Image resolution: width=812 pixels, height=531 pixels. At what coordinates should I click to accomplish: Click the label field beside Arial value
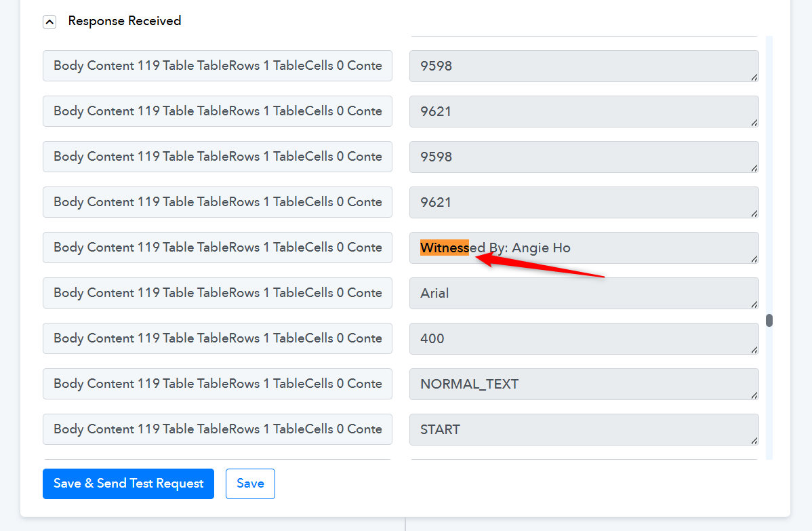217,294
